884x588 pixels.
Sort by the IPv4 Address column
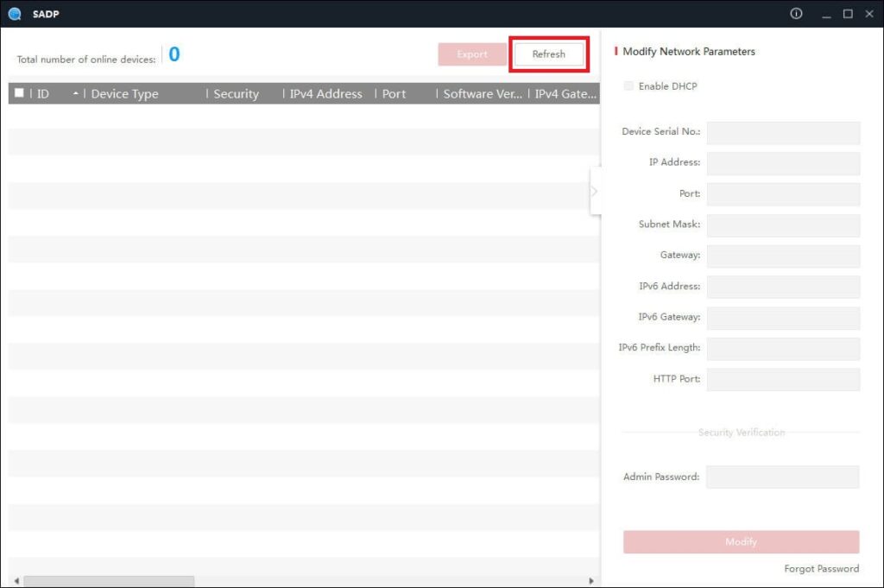coord(325,94)
